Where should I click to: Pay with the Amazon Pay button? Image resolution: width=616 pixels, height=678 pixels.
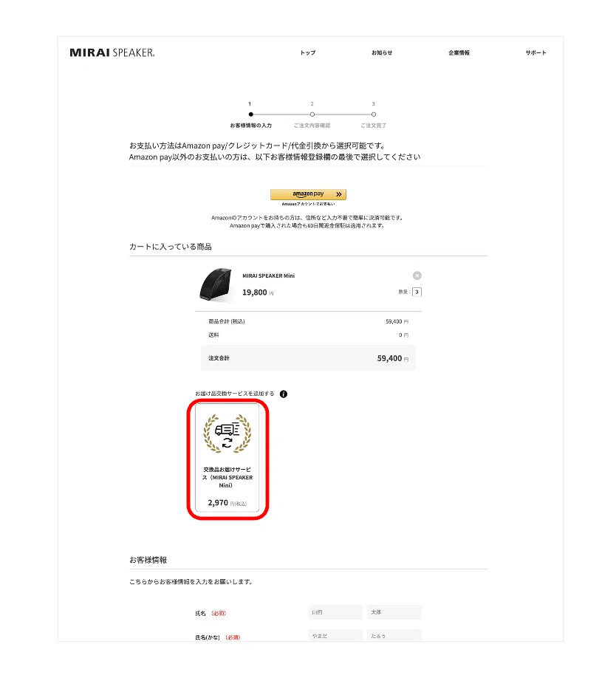pyautogui.click(x=308, y=194)
